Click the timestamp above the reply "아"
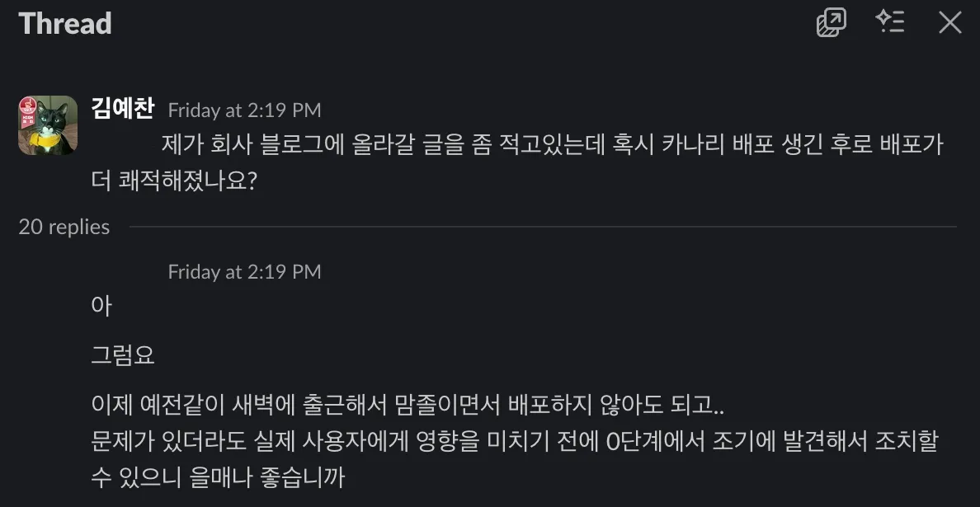The image size is (980, 507). [x=244, y=271]
